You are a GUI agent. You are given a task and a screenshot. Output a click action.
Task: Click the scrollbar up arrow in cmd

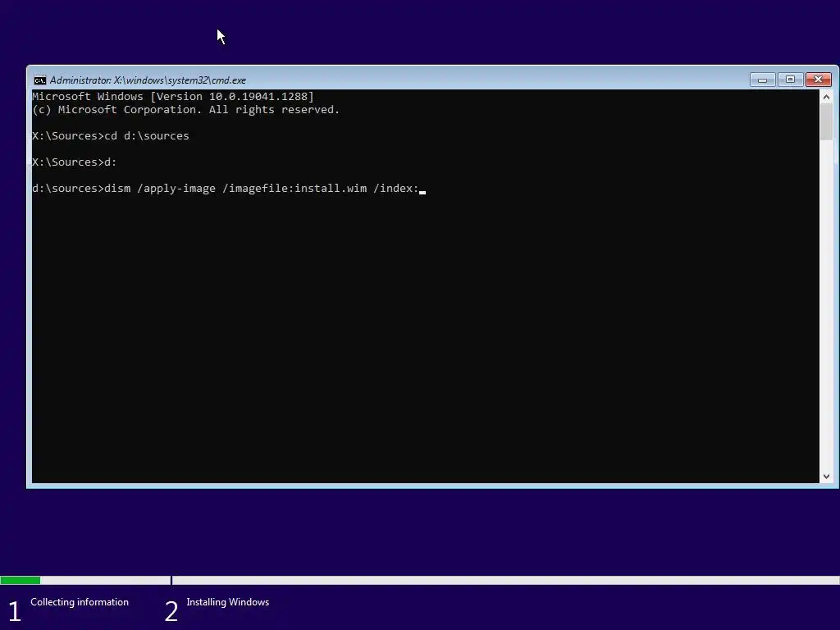point(826,97)
